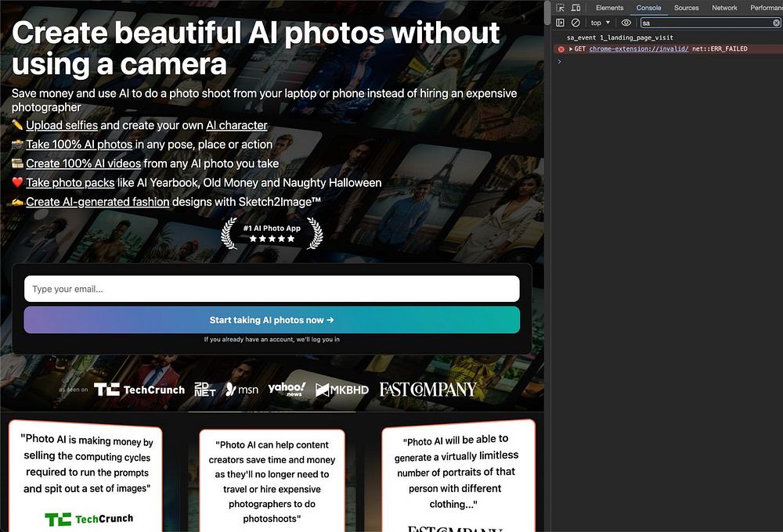Clear the 'sa' console filter text
Viewport: 783px width, 532px height.
(776, 23)
